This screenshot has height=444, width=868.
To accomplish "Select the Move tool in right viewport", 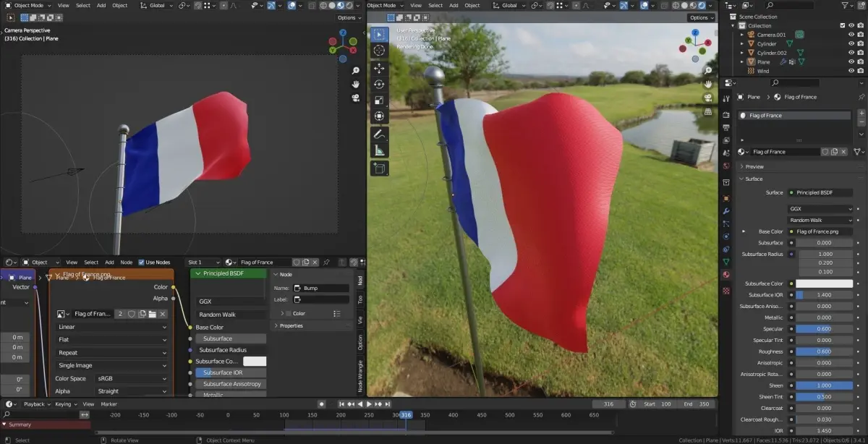I will tap(380, 67).
